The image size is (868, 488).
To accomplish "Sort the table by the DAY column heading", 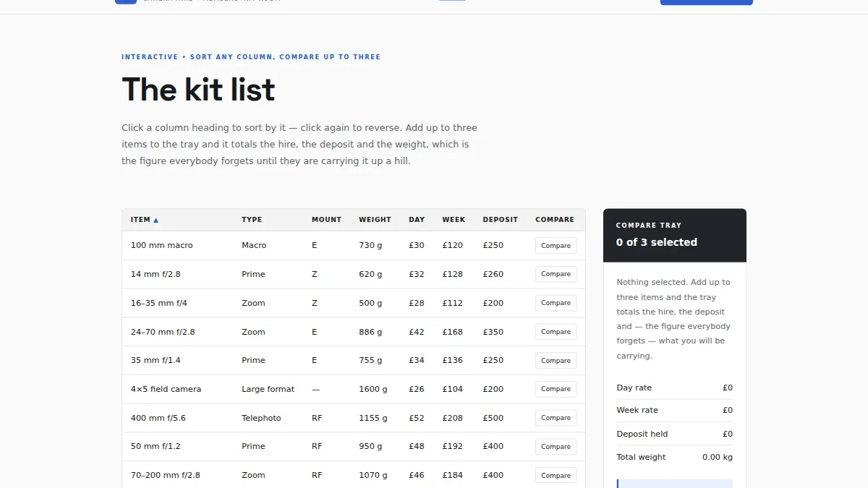I will pos(417,220).
